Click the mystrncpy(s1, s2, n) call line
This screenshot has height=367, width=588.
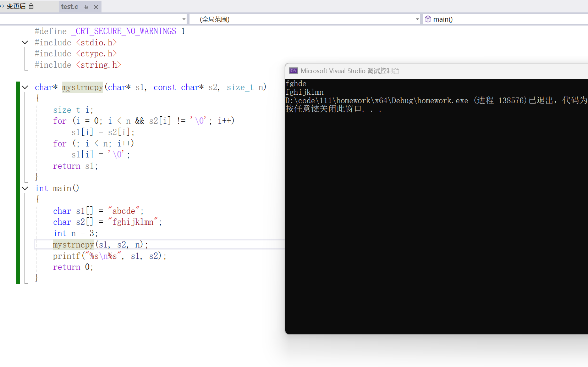pyautogui.click(x=100, y=245)
